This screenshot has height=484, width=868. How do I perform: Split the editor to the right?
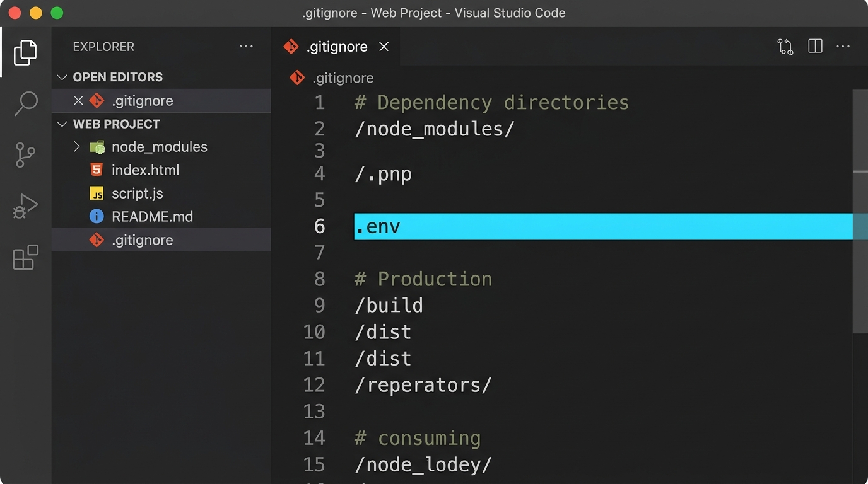pyautogui.click(x=815, y=47)
